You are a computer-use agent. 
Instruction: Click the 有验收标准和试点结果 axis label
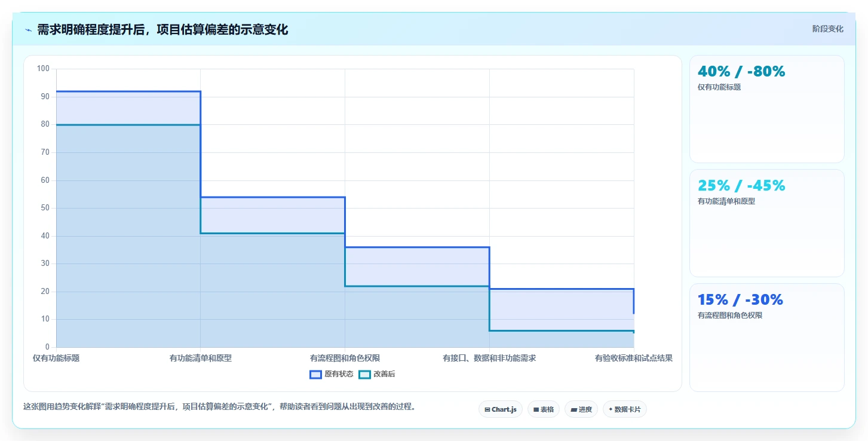(634, 358)
